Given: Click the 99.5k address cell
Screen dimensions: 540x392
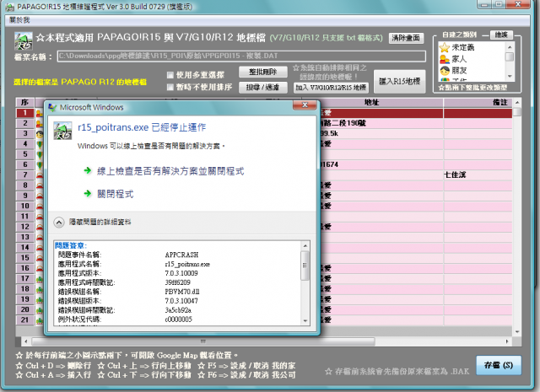Looking at the screenshot, I should click(x=381, y=133).
